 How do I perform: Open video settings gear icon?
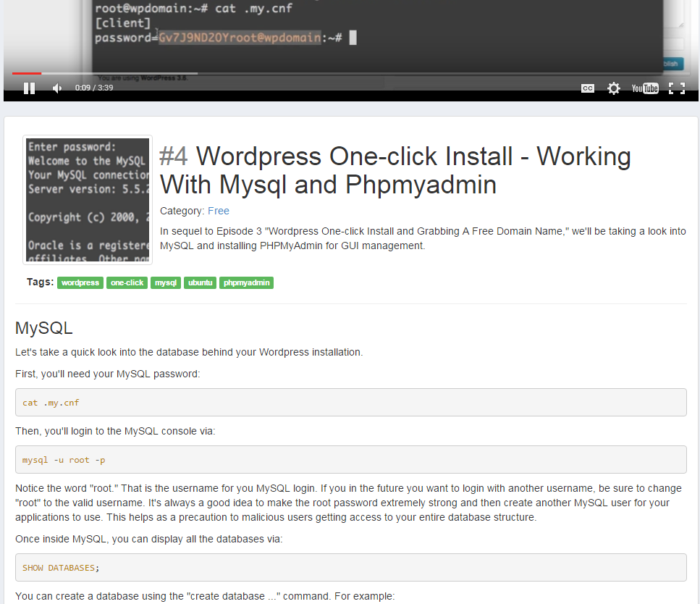coord(614,88)
